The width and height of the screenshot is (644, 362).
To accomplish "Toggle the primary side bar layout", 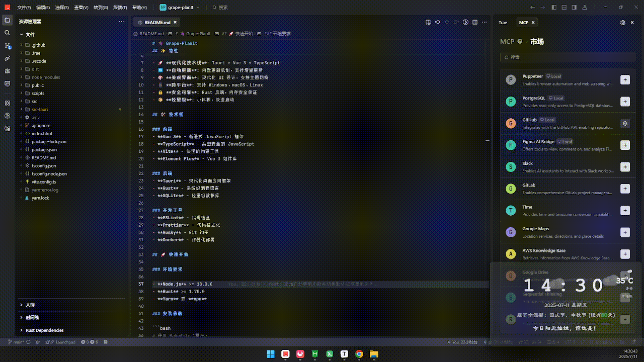I will click(554, 8).
